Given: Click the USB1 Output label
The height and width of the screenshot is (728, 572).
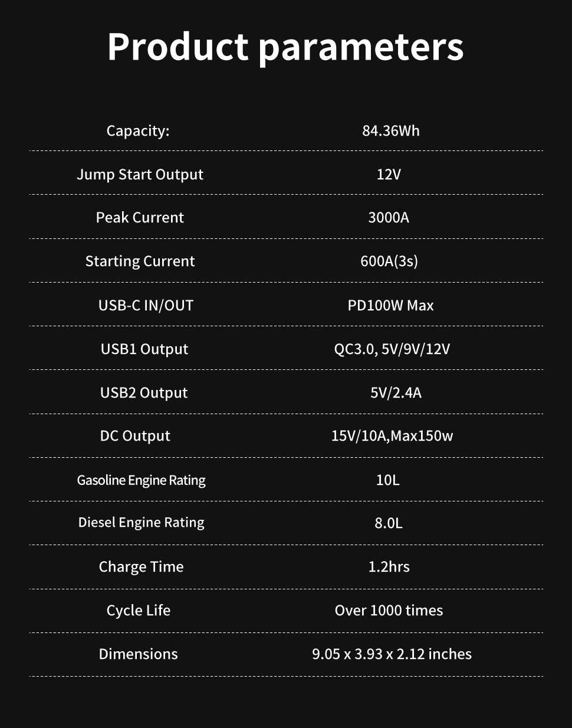Looking at the screenshot, I should pos(144,349).
